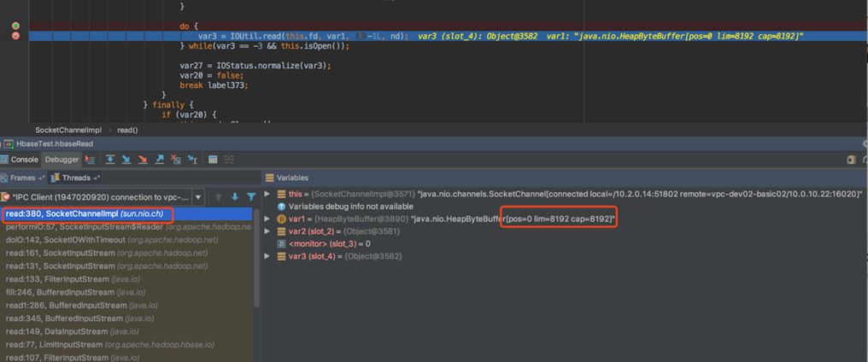Viewport: 868px width, 362px height.
Task: Select frame fill:246, BufferedInputStream
Action: (x=126, y=292)
